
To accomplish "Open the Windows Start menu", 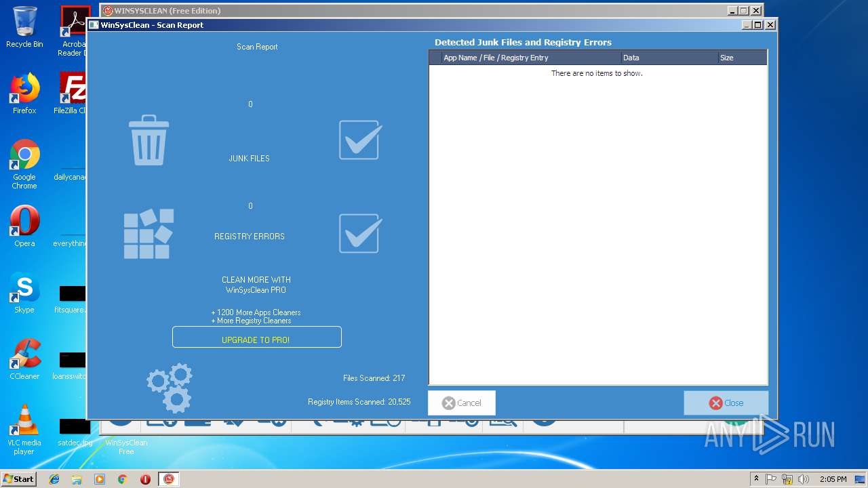I will [18, 479].
